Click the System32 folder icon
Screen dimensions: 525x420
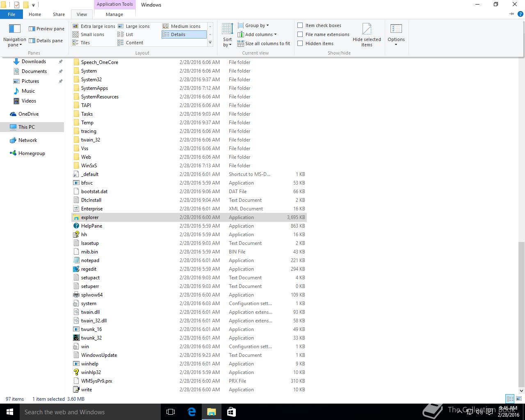[x=76, y=80]
